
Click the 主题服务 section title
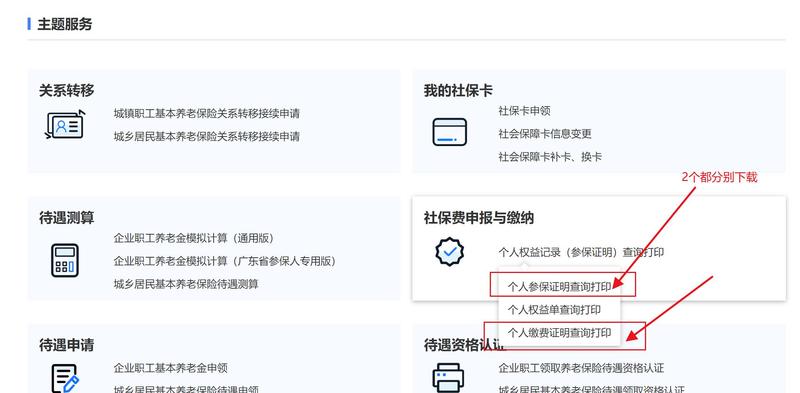click(64, 24)
